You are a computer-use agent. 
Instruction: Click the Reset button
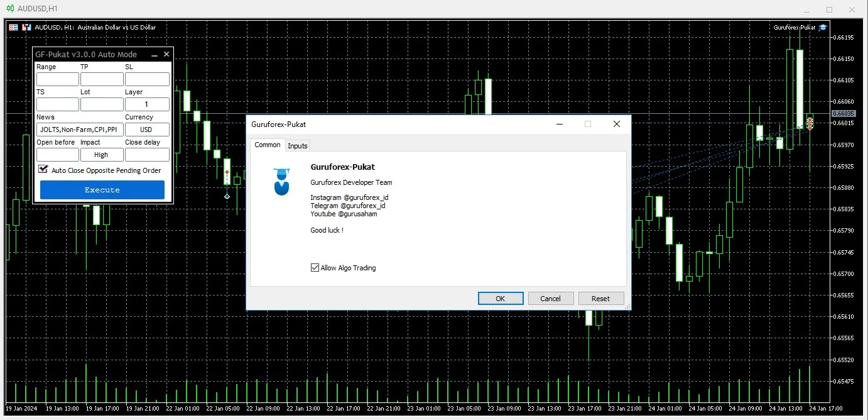click(x=601, y=299)
